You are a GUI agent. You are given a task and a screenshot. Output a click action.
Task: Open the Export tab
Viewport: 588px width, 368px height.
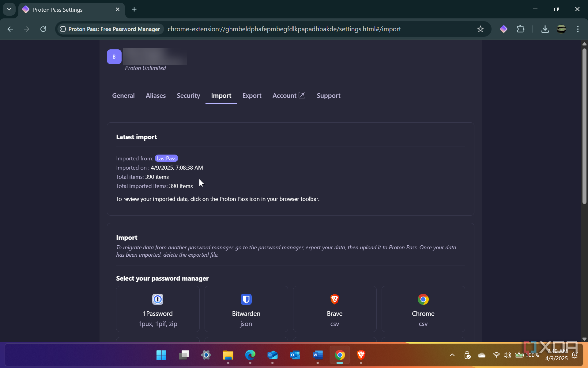click(x=252, y=96)
